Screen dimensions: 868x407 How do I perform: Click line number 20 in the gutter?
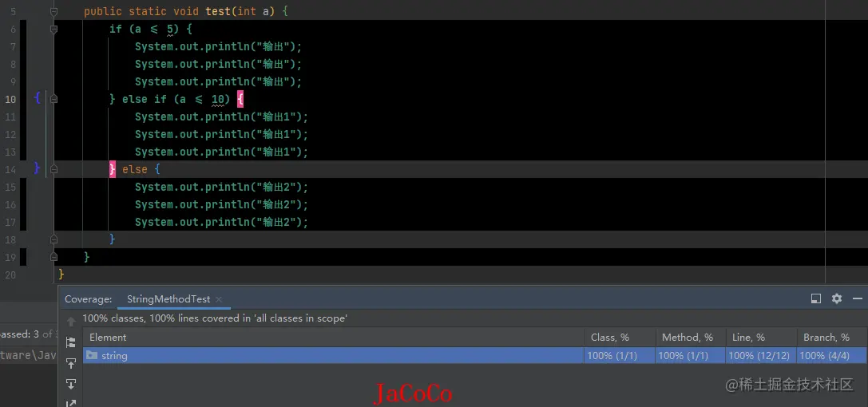[10, 275]
